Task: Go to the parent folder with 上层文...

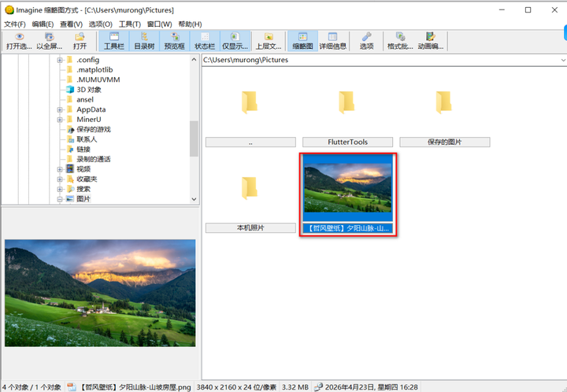Action: pyautogui.click(x=269, y=41)
